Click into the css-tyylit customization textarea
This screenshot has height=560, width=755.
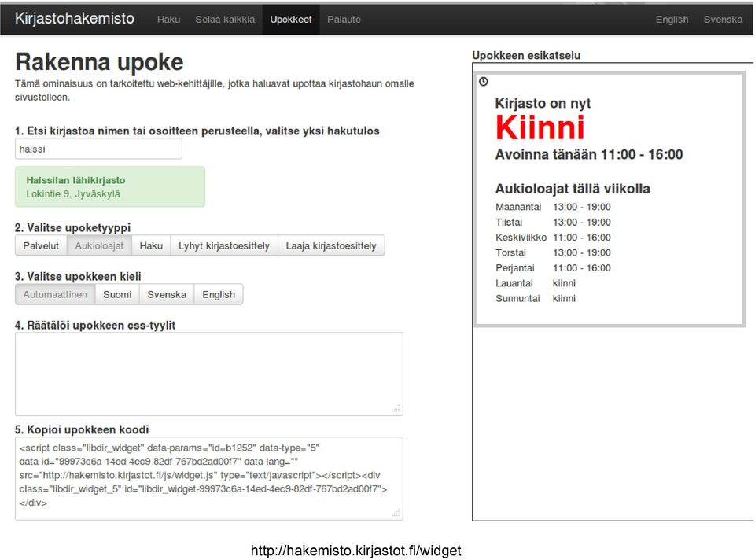(x=209, y=374)
